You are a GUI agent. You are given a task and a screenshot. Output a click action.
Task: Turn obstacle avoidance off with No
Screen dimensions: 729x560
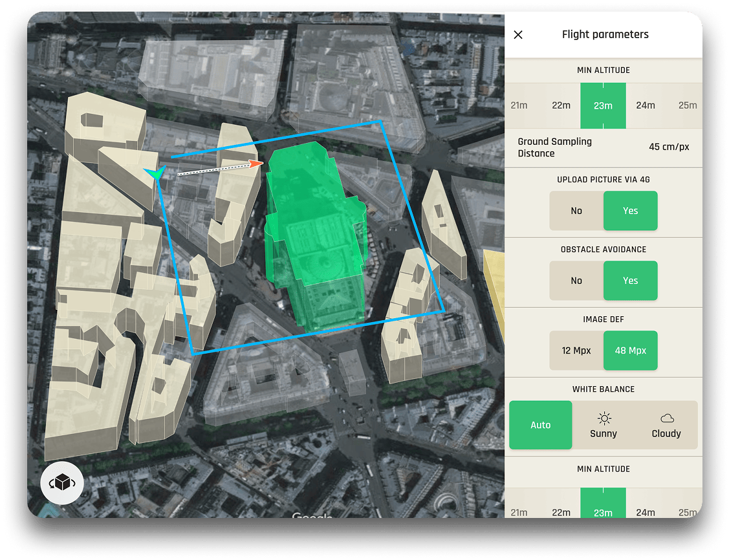pos(576,281)
